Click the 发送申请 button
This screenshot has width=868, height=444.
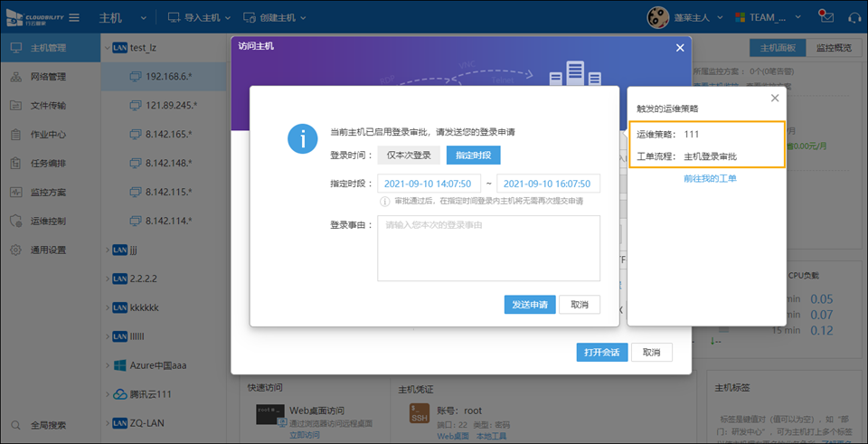[x=529, y=305]
